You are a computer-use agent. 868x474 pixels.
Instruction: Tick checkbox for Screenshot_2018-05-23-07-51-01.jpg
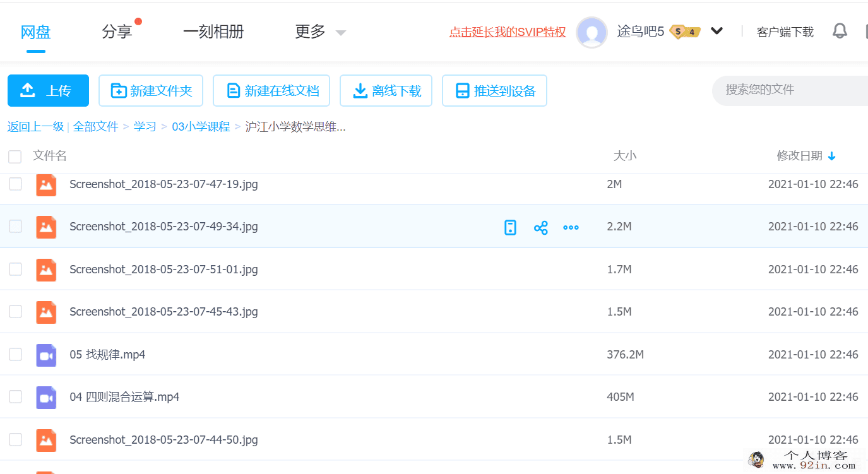click(x=15, y=269)
